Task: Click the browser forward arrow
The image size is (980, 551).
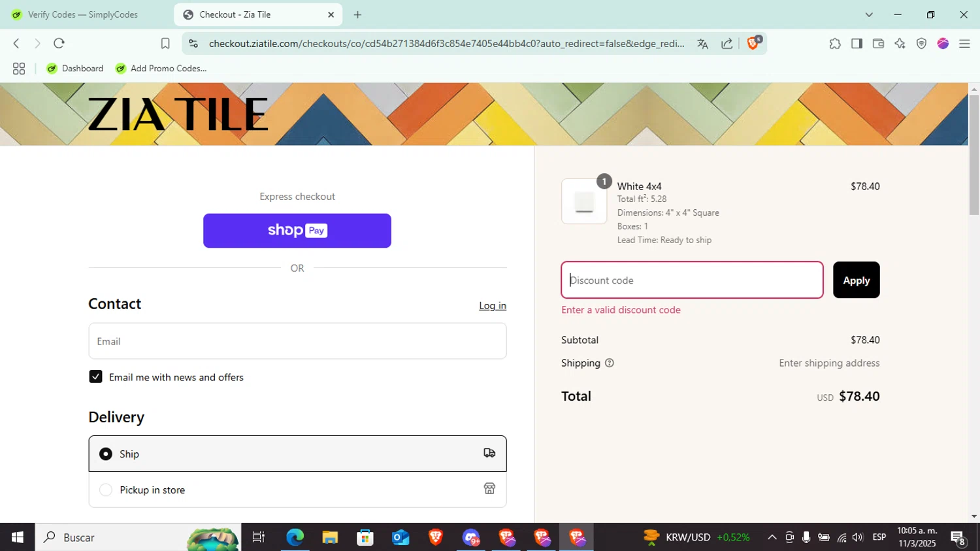Action: click(37, 43)
